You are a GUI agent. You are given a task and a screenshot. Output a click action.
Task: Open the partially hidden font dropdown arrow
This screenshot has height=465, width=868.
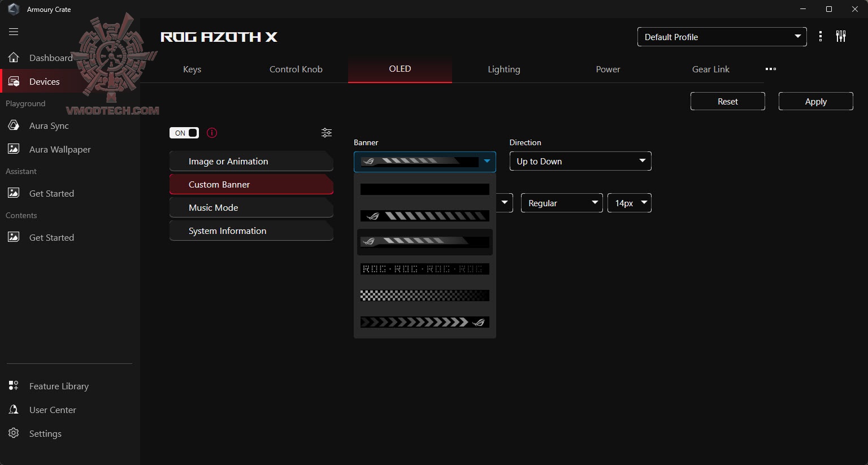505,203
